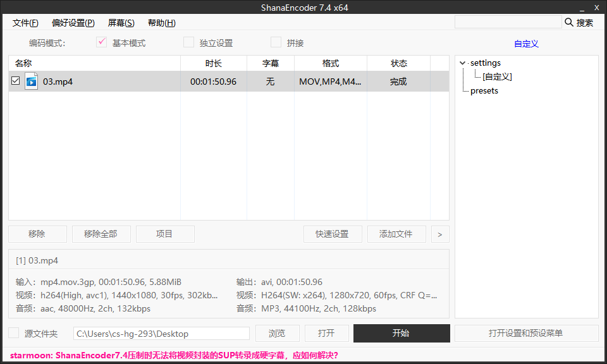Click the 格式 column header
607x364 pixels.
click(x=331, y=63)
